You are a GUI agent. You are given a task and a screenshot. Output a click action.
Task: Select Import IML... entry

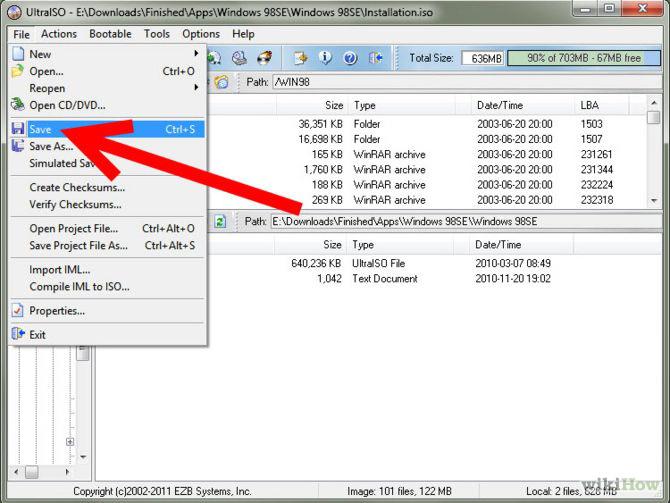point(107,270)
